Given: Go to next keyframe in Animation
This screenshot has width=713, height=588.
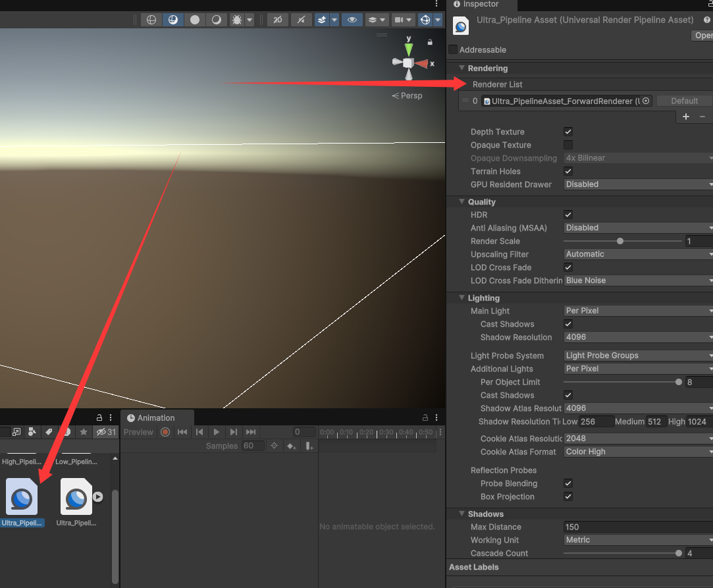Looking at the screenshot, I should click(x=233, y=432).
